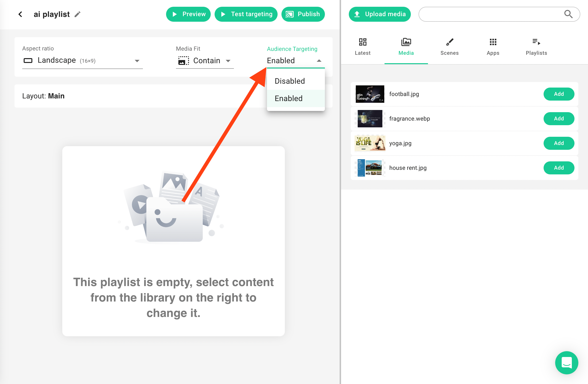Select the Media tab
588x384 pixels.
tap(406, 47)
